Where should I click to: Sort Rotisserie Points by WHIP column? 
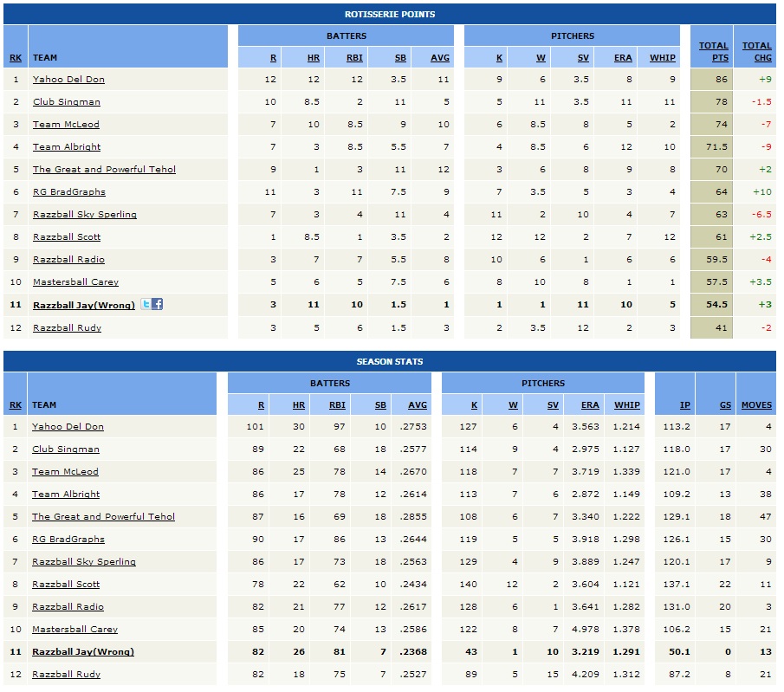[x=663, y=57]
